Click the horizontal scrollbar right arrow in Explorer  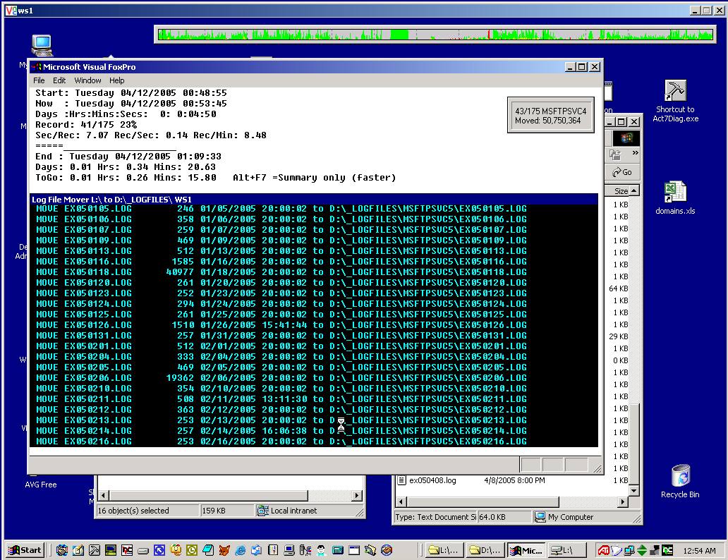click(x=623, y=501)
